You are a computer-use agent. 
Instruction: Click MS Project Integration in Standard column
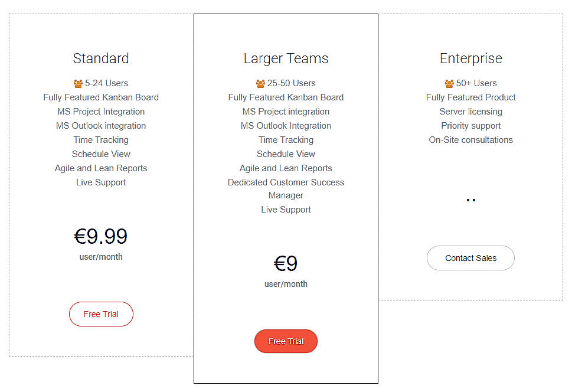tap(101, 111)
